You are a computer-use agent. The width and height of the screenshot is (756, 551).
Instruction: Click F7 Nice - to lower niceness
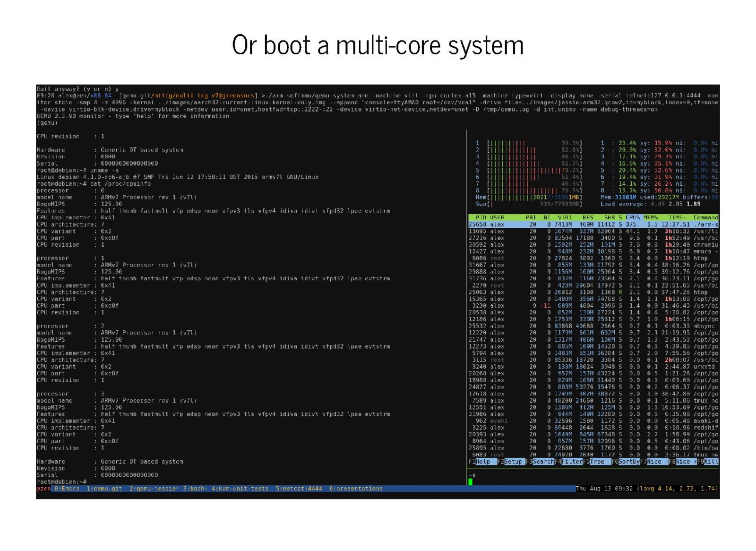click(656, 462)
